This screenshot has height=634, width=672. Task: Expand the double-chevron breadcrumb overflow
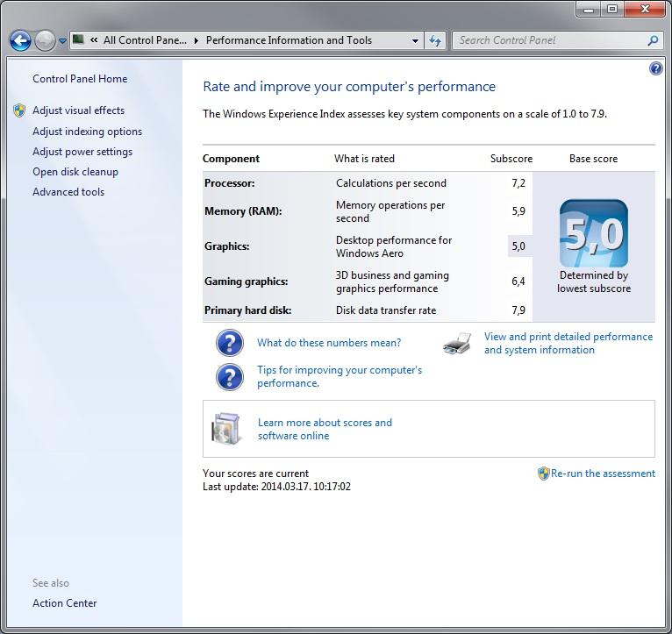coord(94,40)
